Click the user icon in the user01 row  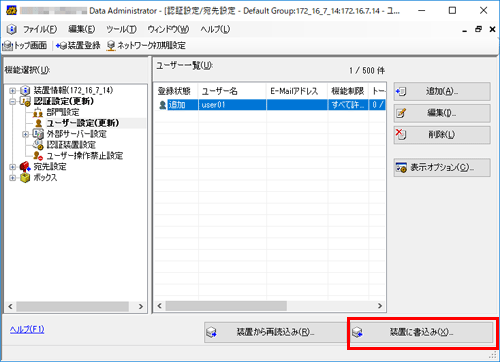click(x=162, y=105)
